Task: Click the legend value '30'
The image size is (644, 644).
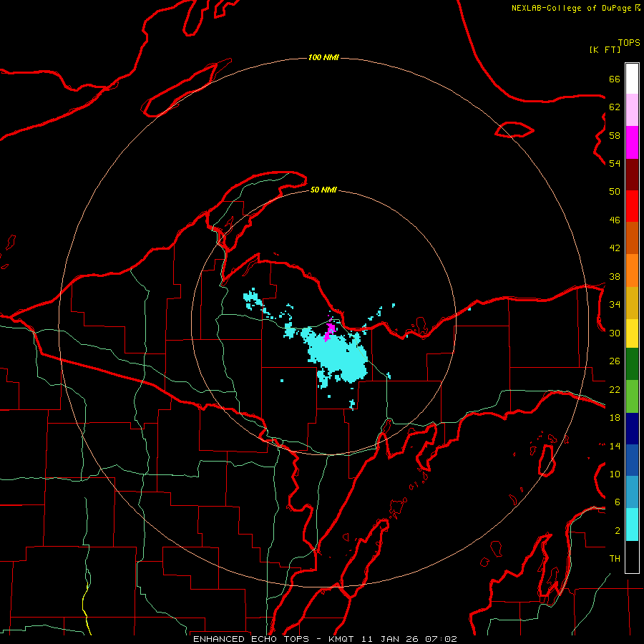Action: click(615, 333)
